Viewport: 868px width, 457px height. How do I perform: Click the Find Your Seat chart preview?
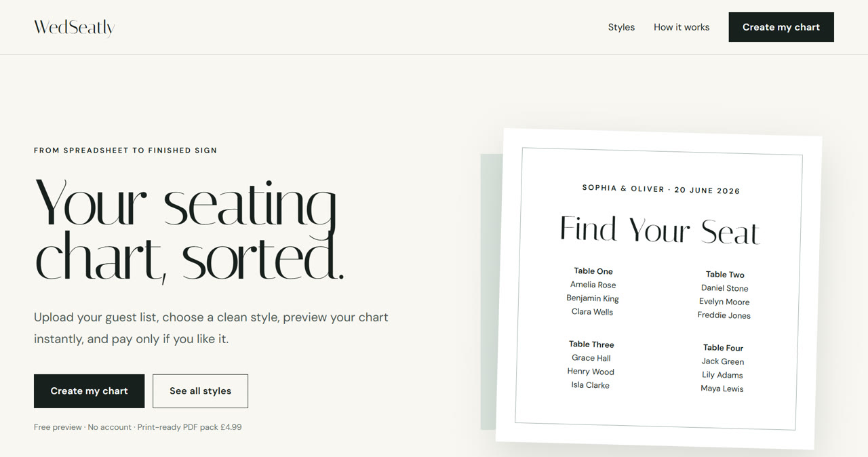point(658,289)
